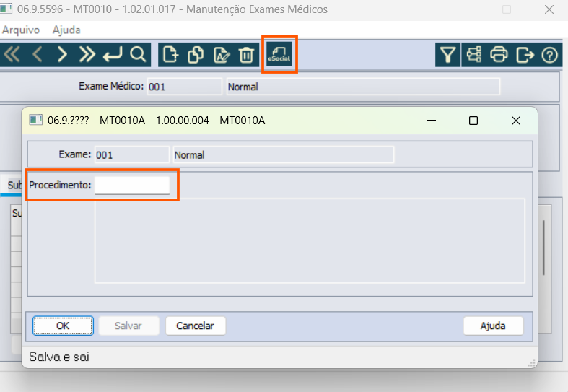
Task: Exit using the door arrow icon
Action: (x=525, y=55)
